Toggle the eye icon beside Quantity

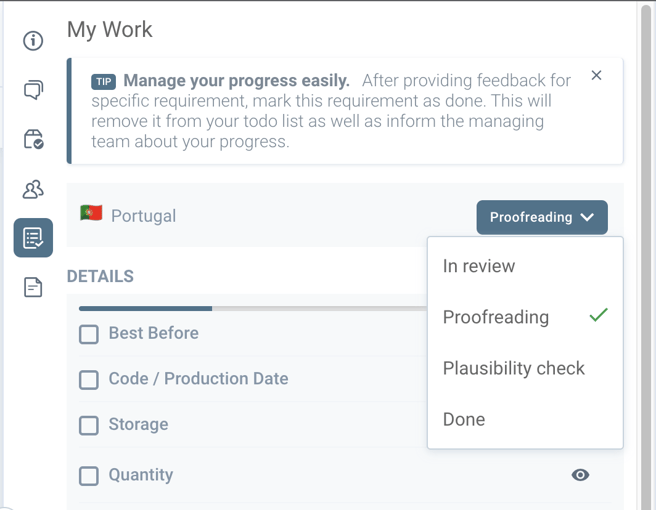click(580, 475)
